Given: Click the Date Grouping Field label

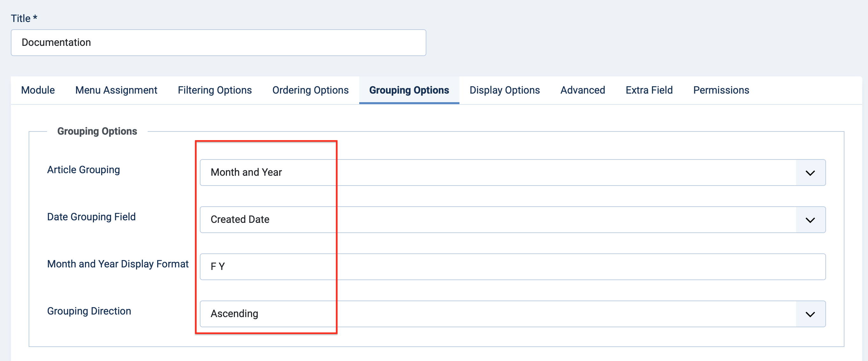Looking at the screenshot, I should click(x=91, y=217).
